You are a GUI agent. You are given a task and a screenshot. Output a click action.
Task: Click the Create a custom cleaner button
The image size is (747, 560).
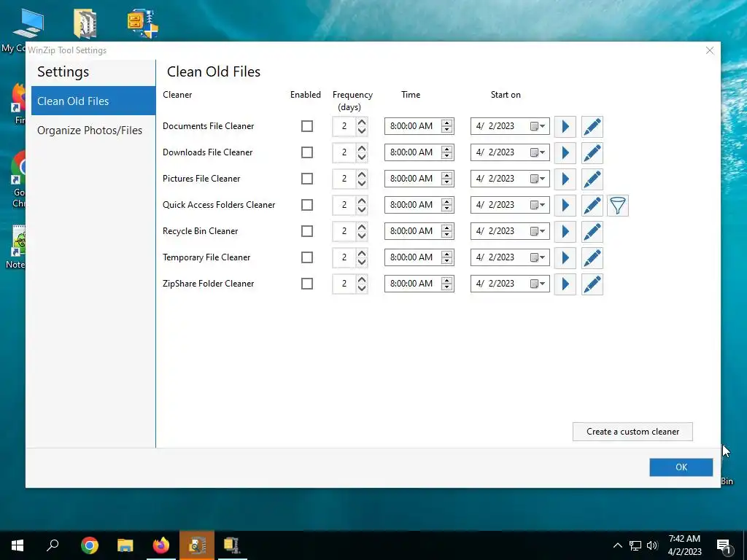(632, 432)
